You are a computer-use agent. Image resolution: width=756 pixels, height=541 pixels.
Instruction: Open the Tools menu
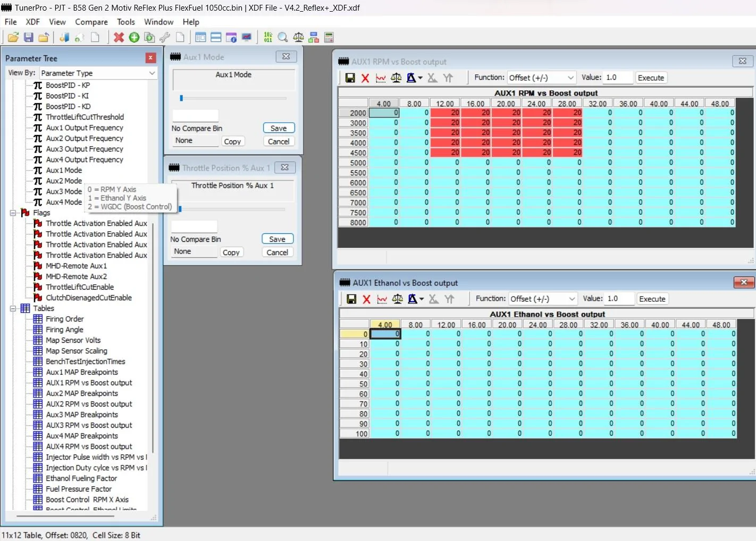(x=126, y=22)
